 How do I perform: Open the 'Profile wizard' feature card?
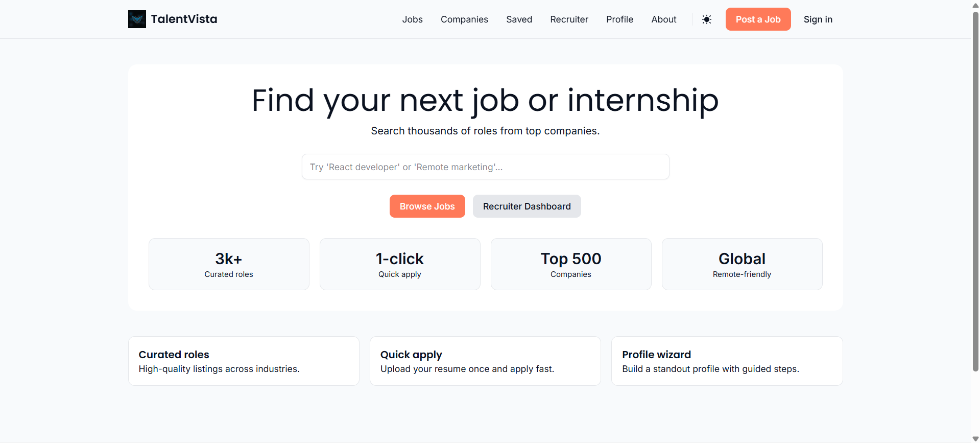727,361
